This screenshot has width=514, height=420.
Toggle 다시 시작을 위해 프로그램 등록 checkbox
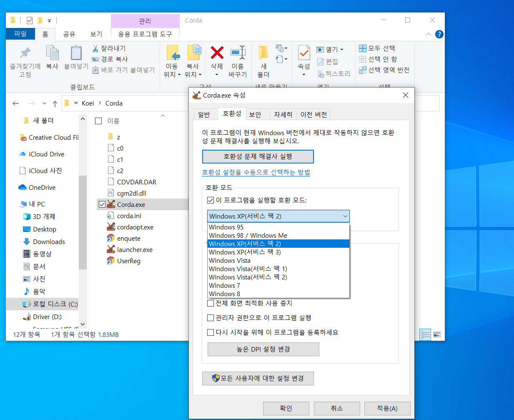click(x=211, y=332)
